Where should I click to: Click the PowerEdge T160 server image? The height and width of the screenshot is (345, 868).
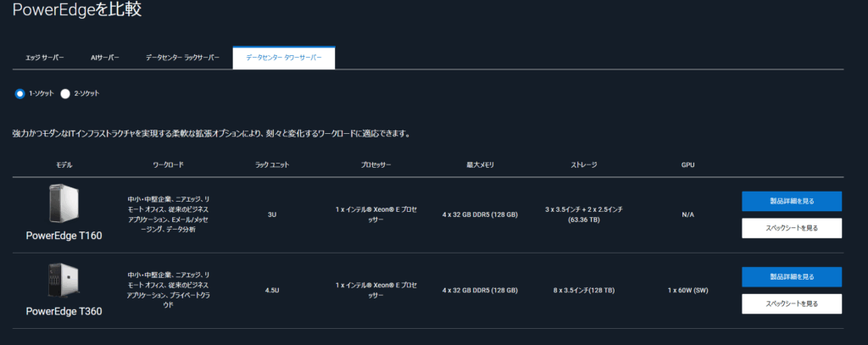(64, 205)
